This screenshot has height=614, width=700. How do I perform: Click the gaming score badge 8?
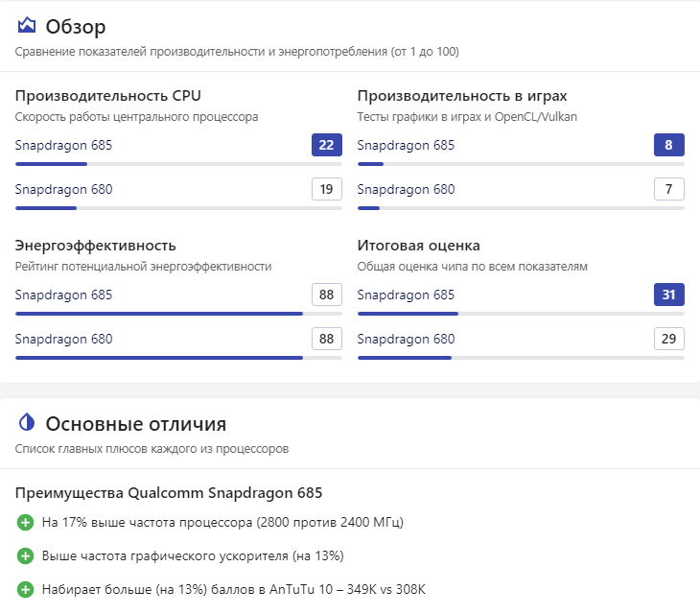click(x=669, y=145)
